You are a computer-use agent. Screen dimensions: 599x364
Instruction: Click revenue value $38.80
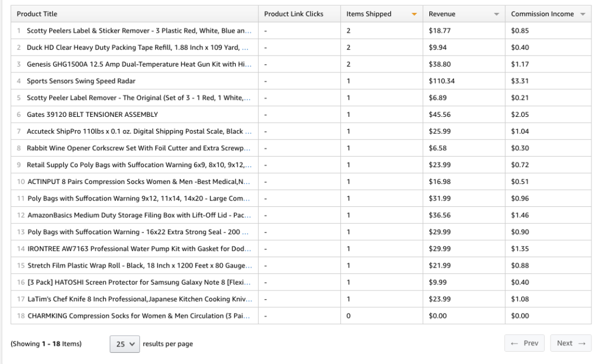[440, 64]
